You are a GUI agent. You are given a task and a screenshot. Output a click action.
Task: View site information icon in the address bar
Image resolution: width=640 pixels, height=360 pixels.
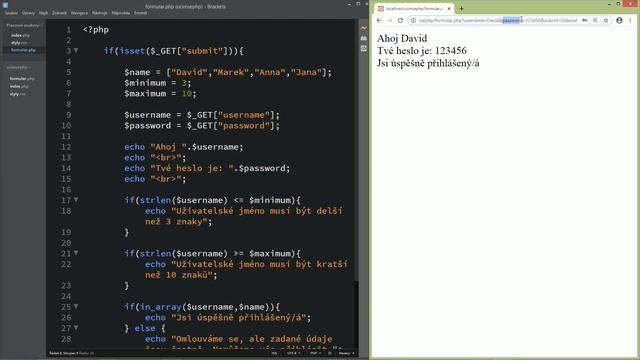tap(413, 20)
